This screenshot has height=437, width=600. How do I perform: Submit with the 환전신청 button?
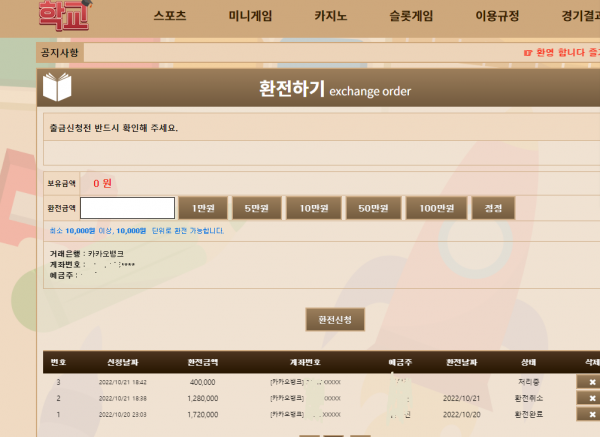pos(335,319)
